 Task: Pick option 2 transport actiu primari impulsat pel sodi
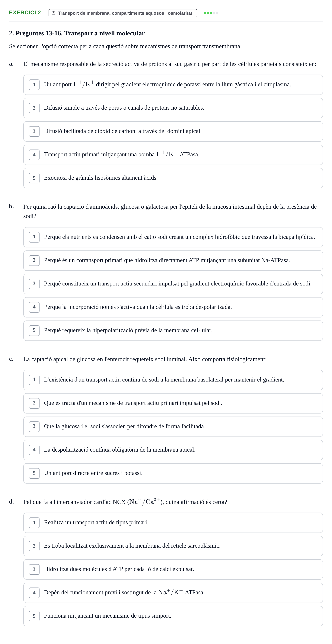pyautogui.click(x=173, y=403)
